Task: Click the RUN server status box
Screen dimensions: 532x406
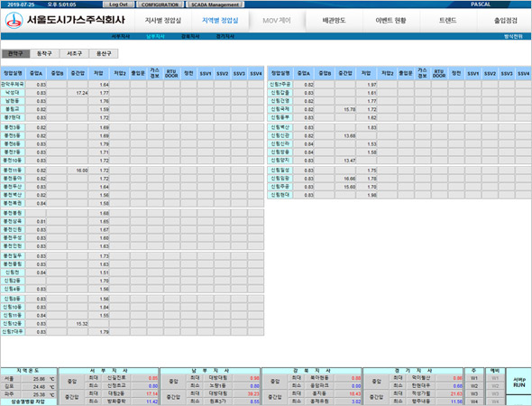Action: (518, 382)
